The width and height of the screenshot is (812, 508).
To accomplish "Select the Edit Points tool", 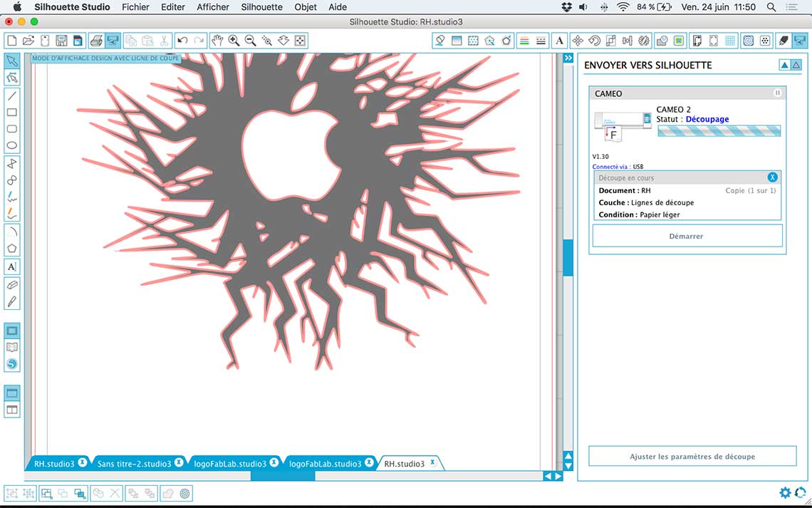I will [12, 78].
